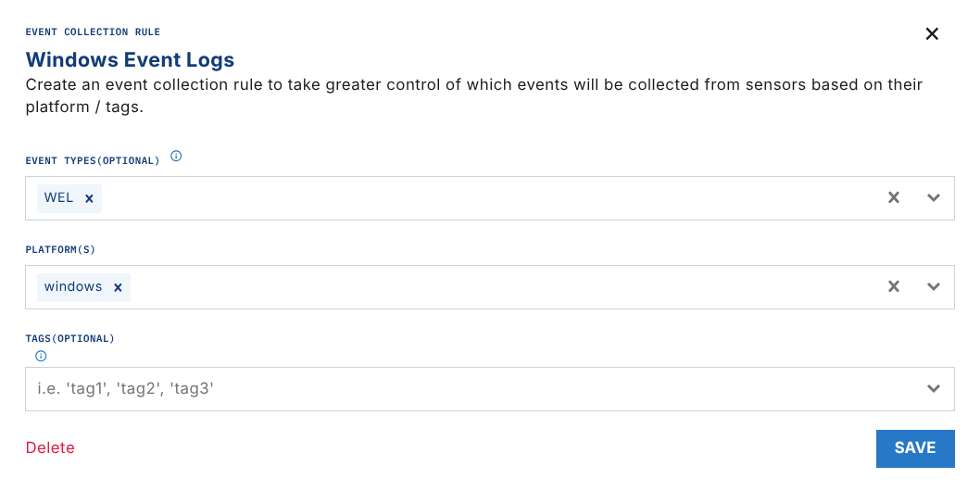Image resolution: width=980 pixels, height=491 pixels.
Task: Clear all selected event types
Action: coord(894,197)
